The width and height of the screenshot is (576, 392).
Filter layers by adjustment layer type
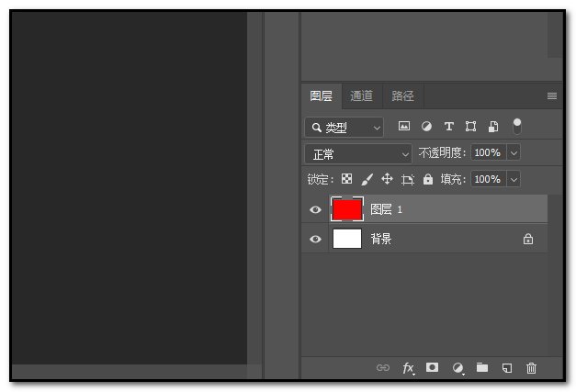coord(426,127)
